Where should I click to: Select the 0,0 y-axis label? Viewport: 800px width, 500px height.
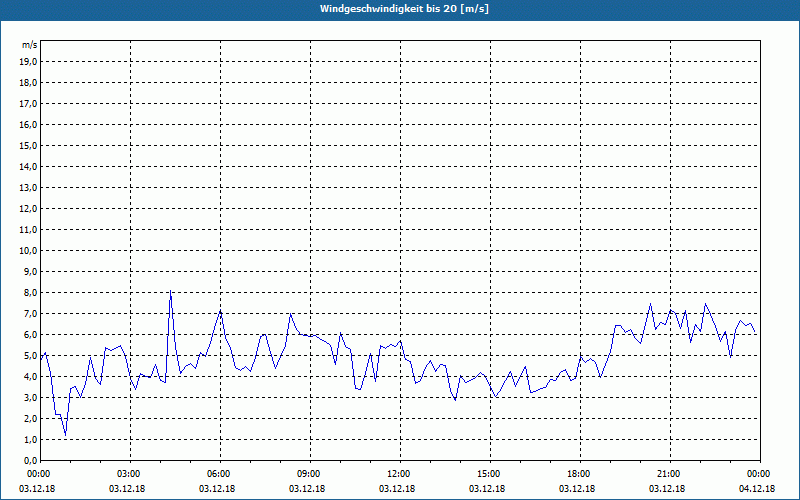tap(29, 460)
